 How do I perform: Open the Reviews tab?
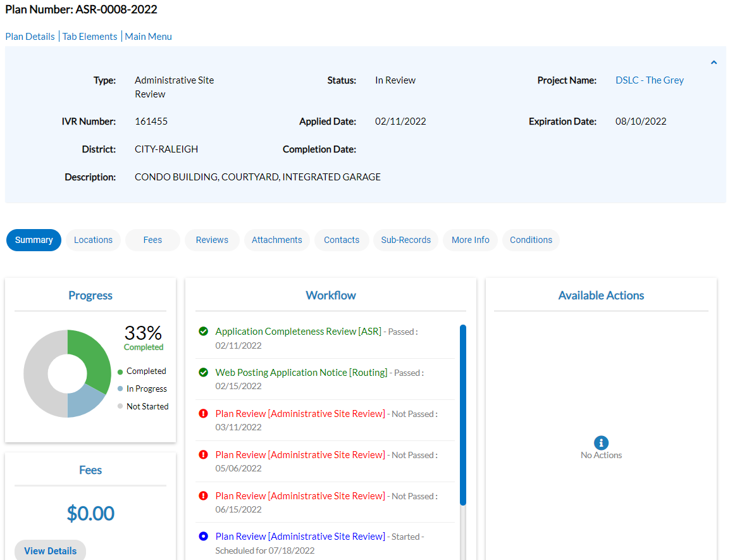[x=212, y=240]
